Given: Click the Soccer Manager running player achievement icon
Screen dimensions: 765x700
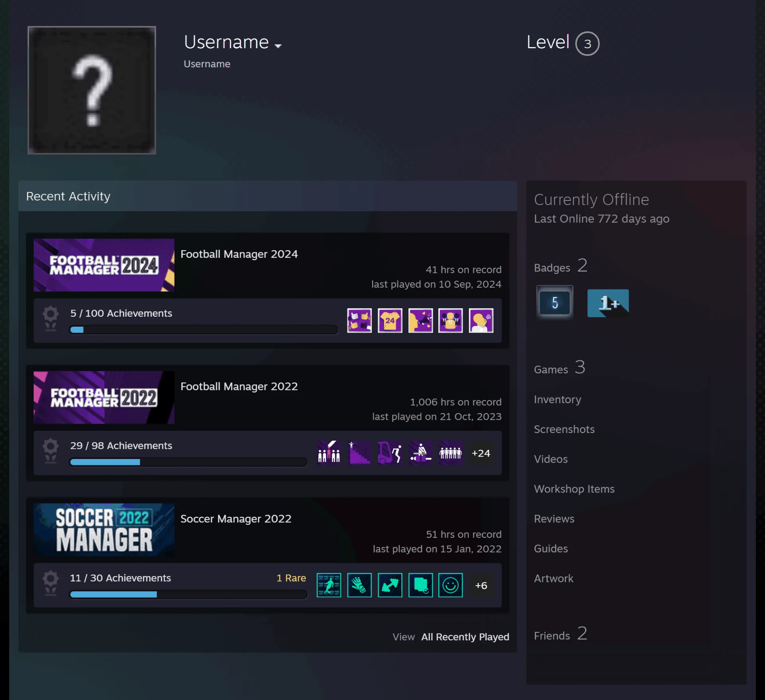Looking at the screenshot, I should [329, 585].
